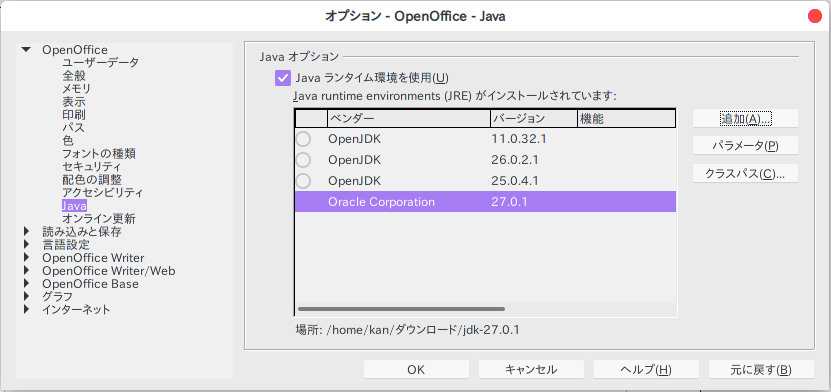The height and width of the screenshot is (392, 831).
Task: Select 色 in the options tree
Action: [68, 141]
